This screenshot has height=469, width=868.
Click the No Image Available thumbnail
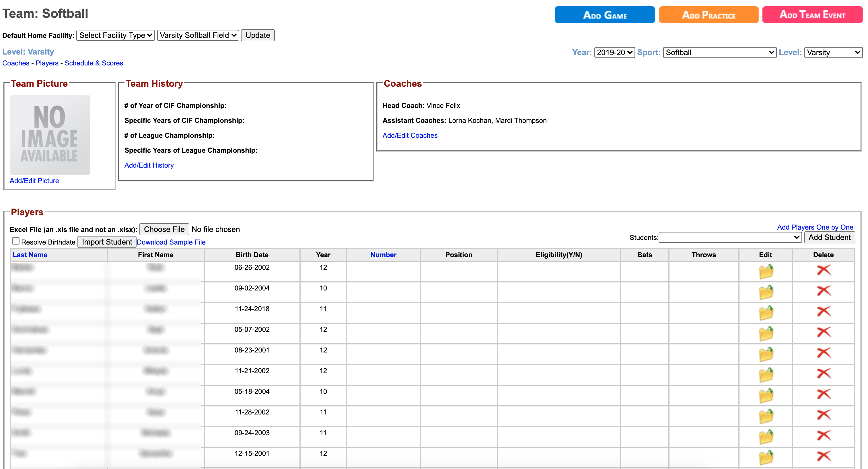[50, 135]
